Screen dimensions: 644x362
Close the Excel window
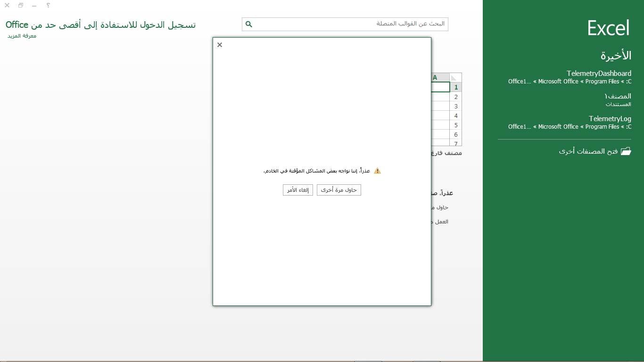(7, 6)
